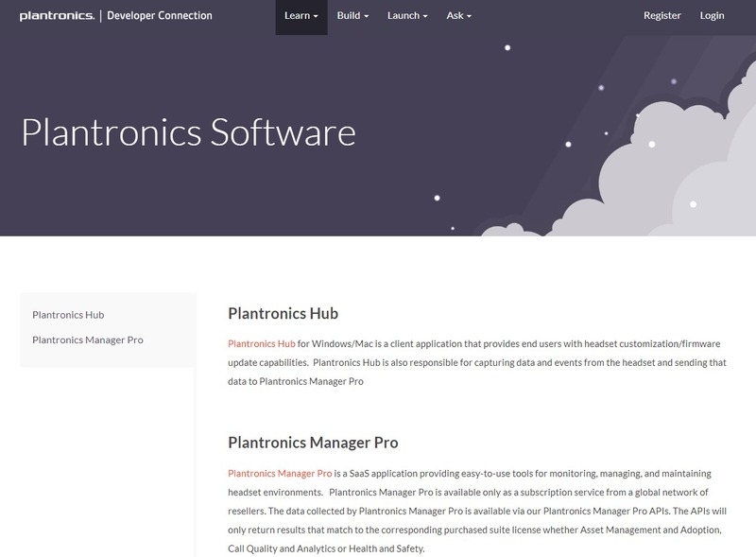756x557 pixels.
Task: Click the Plantronics Hub description paragraph
Action: [477, 362]
